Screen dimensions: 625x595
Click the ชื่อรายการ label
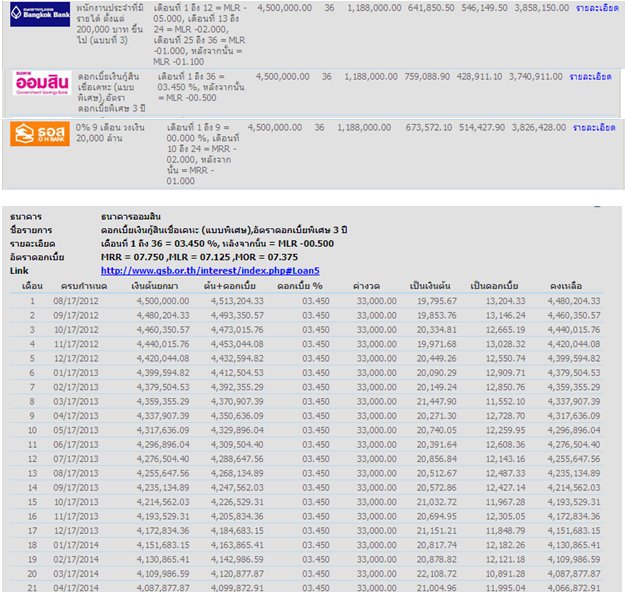point(31,230)
